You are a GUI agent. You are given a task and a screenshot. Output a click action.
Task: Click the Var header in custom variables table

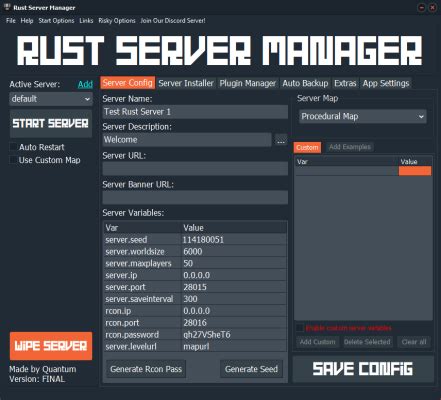(x=347, y=162)
